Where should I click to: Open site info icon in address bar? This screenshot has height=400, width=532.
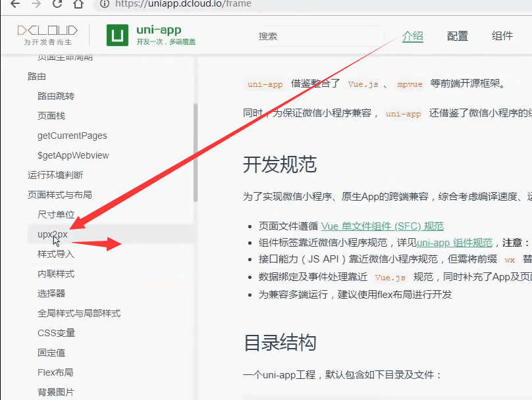click(x=105, y=4)
